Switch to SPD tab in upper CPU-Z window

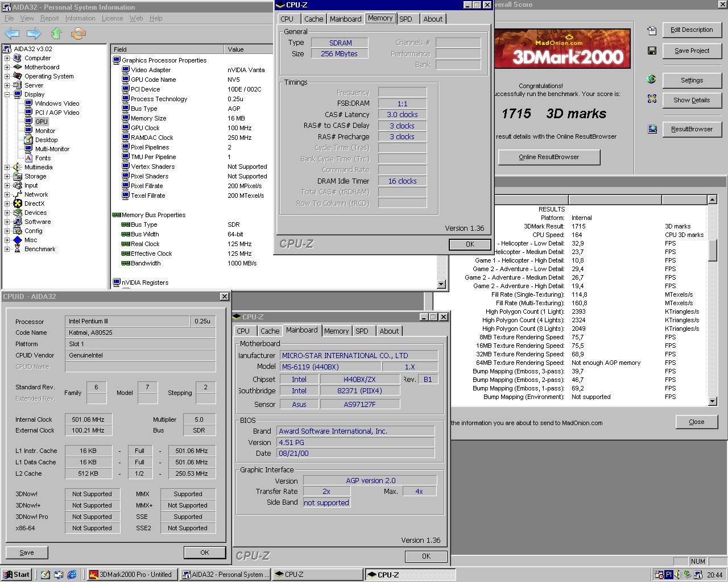click(406, 19)
